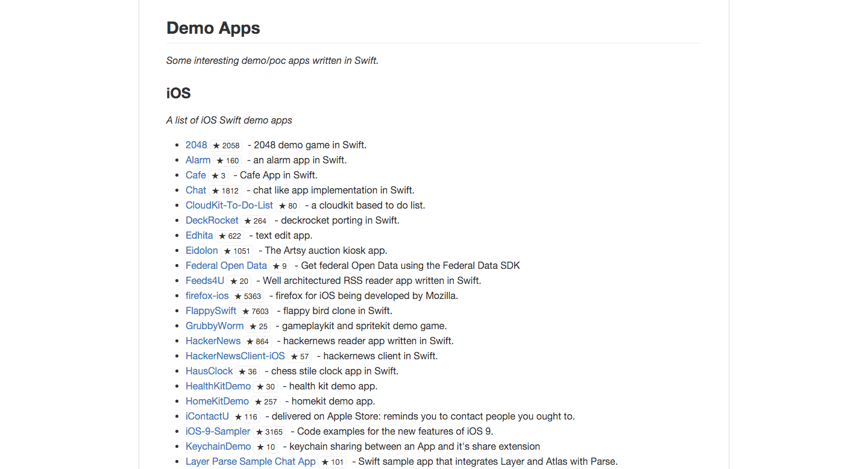
Task: Click the star badge showing 264
Action: [256, 221]
